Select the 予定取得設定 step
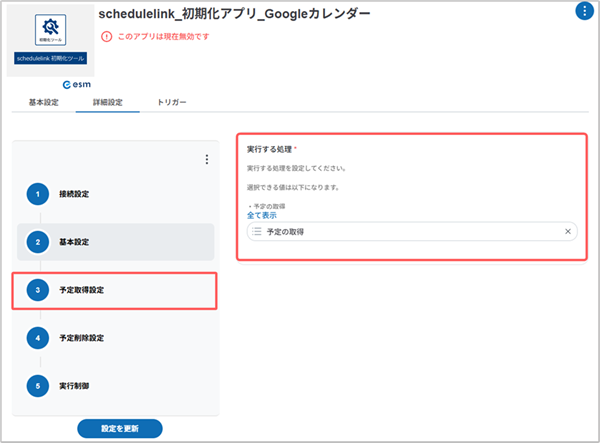Image resolution: width=600 pixels, height=443 pixels. (x=82, y=290)
